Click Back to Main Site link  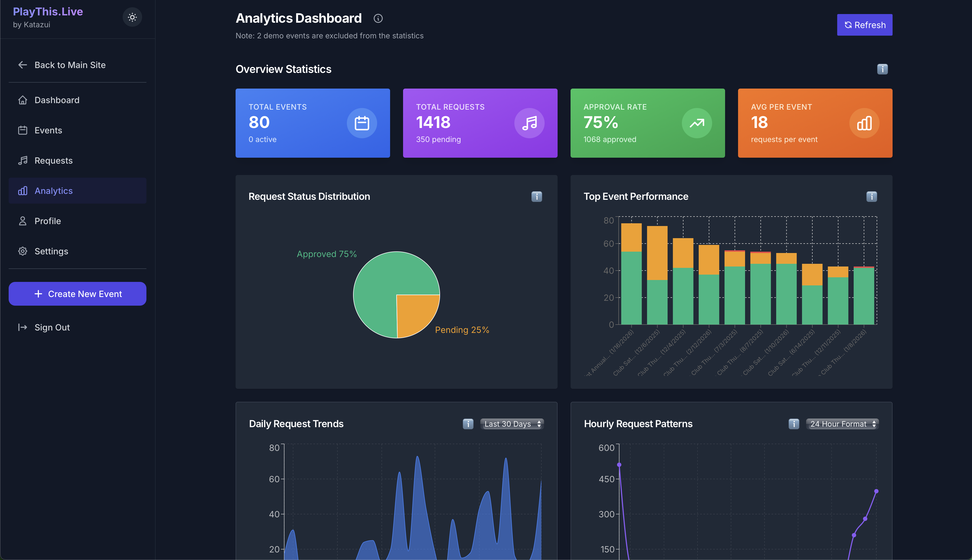[70, 65]
